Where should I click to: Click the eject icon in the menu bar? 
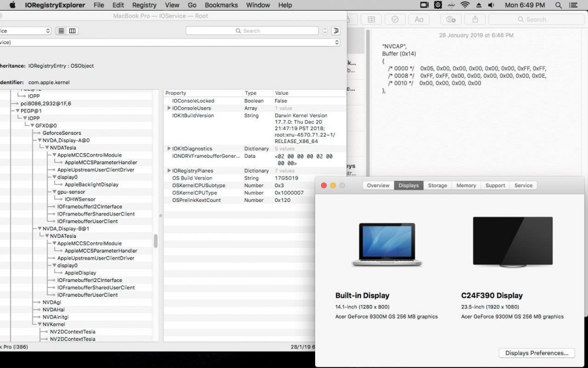coord(479,5)
